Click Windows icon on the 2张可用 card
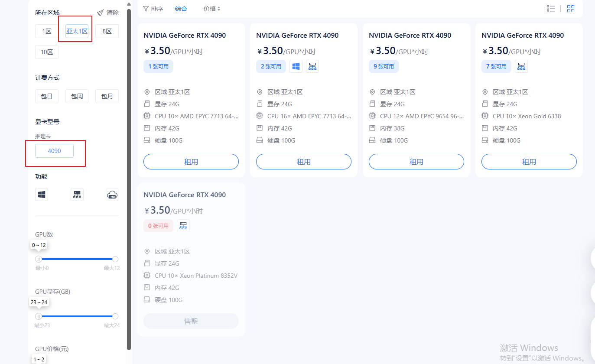This screenshot has height=364, width=595. coord(296,66)
